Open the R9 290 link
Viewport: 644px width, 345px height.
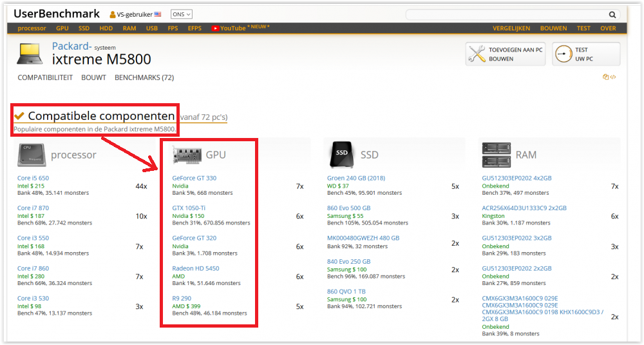(x=182, y=299)
